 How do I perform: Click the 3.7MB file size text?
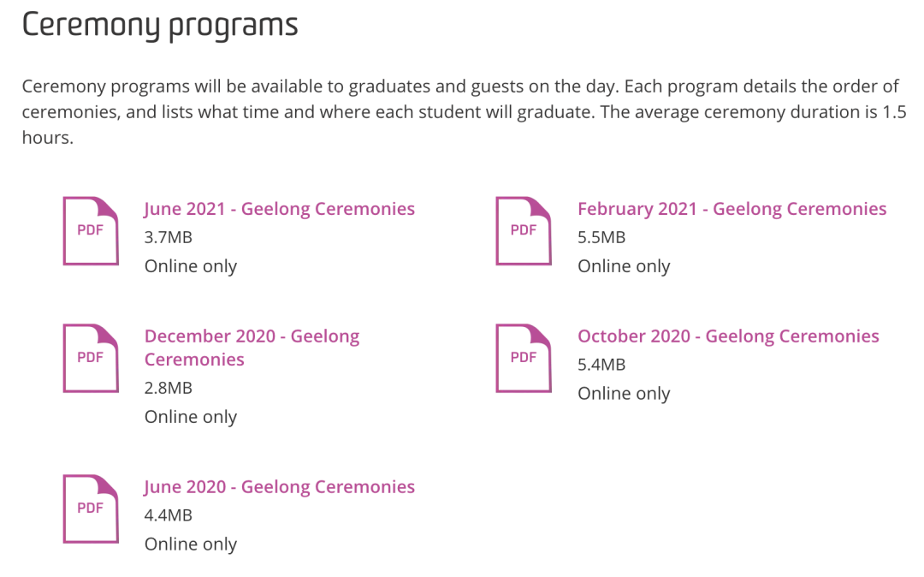tap(169, 237)
